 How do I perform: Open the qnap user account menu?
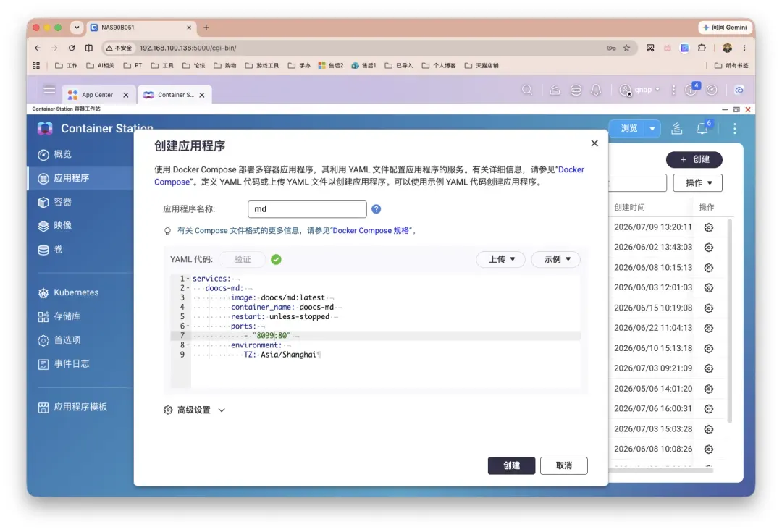(x=639, y=90)
